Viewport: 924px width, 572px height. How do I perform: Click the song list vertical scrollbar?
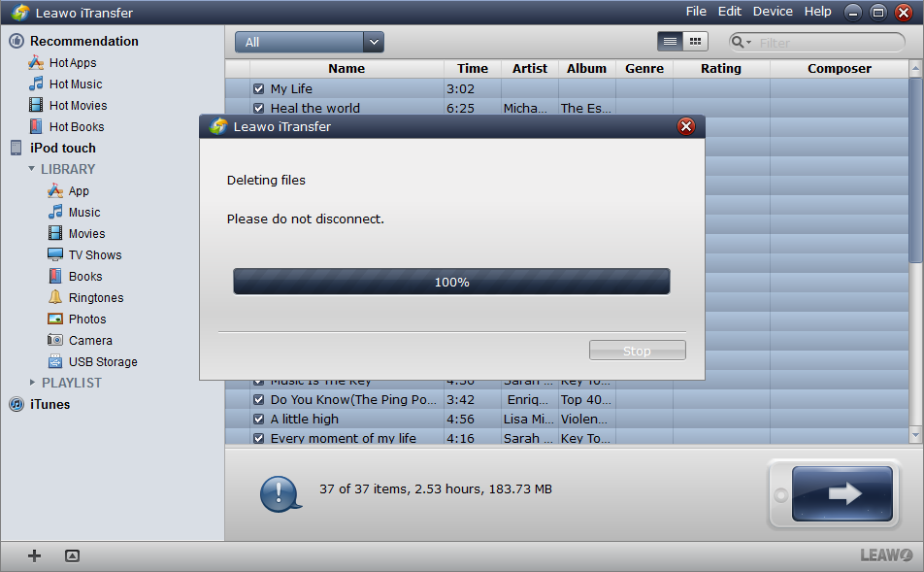(x=915, y=171)
